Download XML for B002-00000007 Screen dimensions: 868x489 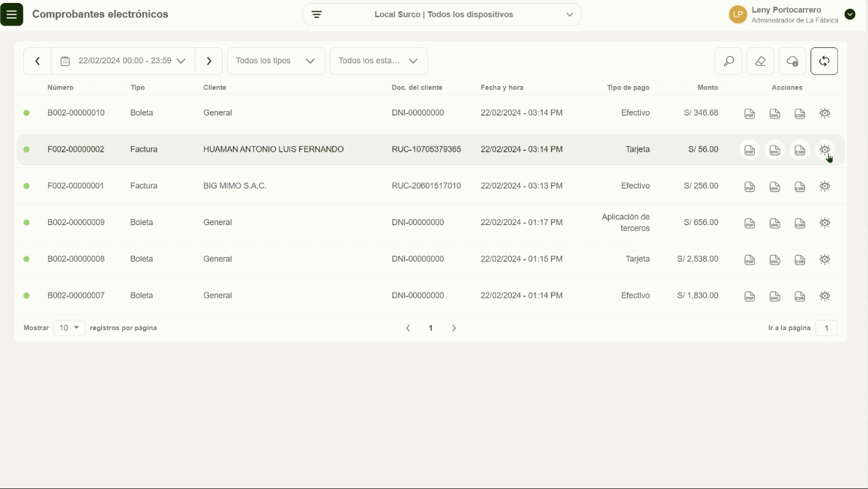(775, 296)
